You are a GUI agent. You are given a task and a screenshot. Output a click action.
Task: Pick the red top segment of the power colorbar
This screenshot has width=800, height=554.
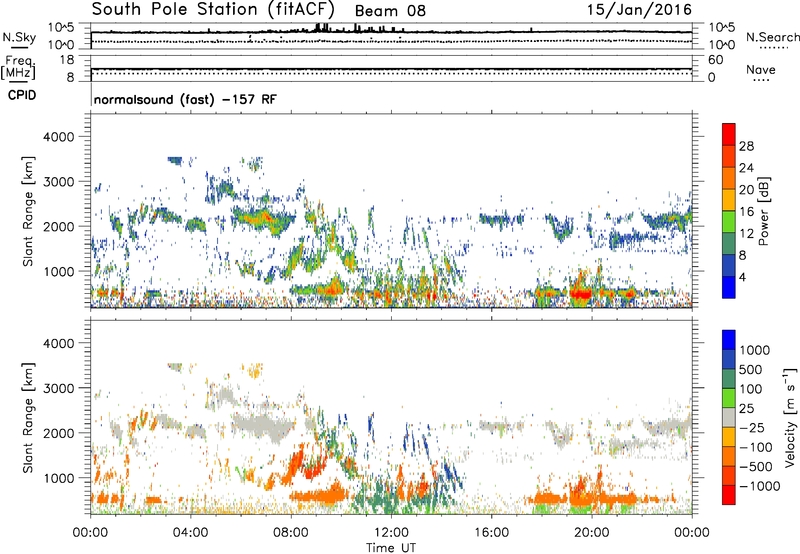729,135
